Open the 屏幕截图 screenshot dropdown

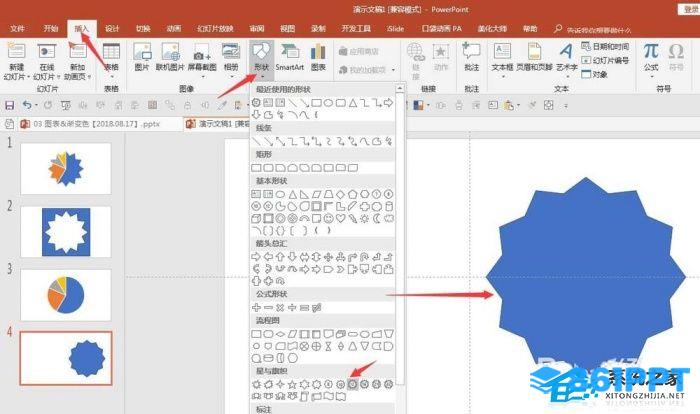click(x=202, y=60)
